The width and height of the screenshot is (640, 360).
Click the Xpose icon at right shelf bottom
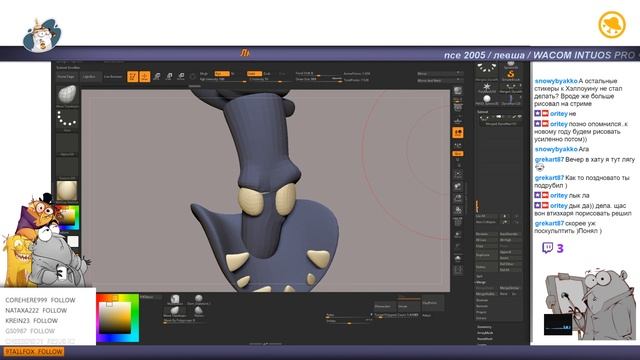458,270
